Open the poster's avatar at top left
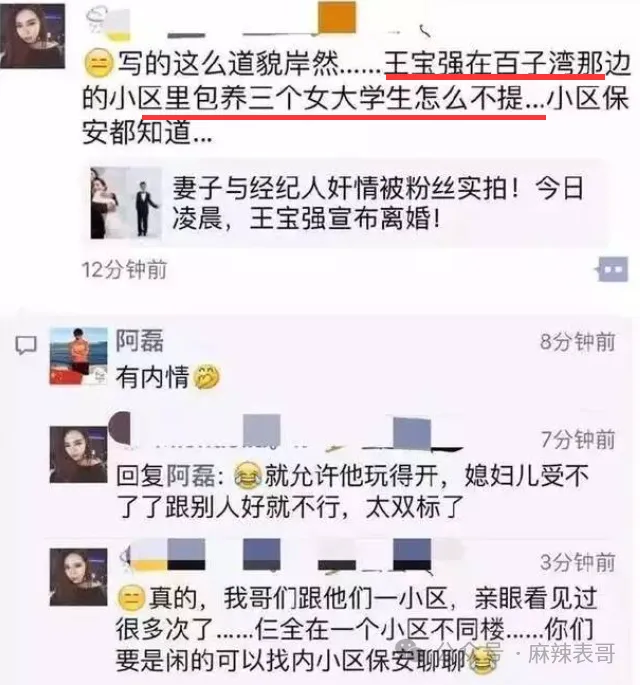640x685 pixels. (32, 35)
